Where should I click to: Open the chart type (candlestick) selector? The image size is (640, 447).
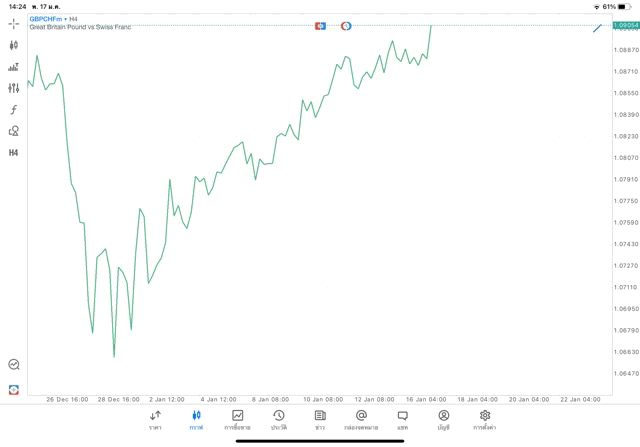tap(13, 45)
